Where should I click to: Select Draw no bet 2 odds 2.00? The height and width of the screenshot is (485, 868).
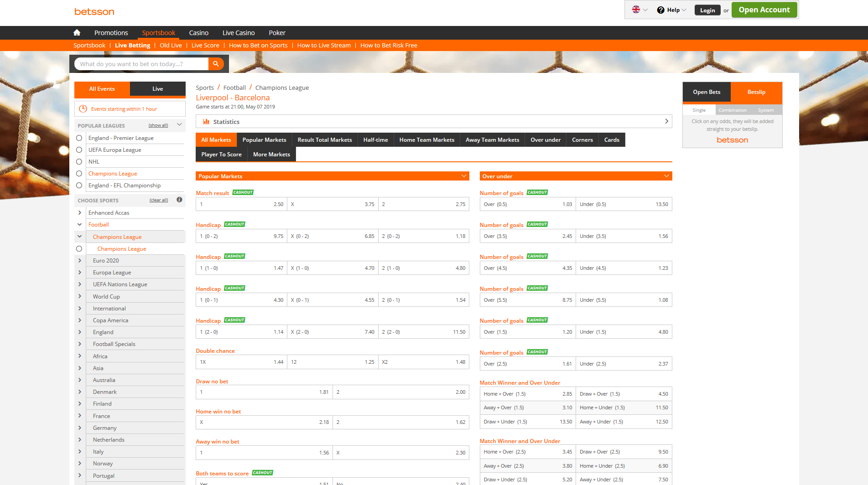click(x=401, y=392)
